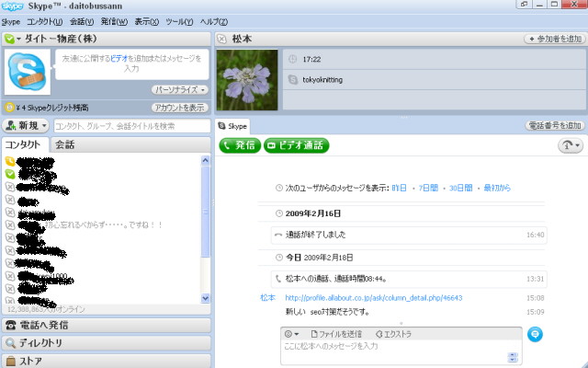
Task: Show messages from 最初から
Action: click(x=497, y=188)
